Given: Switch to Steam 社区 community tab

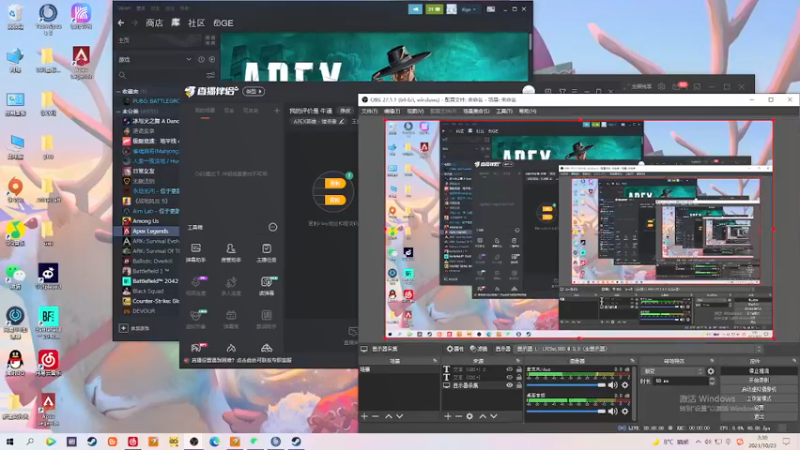Looking at the screenshot, I should click(196, 23).
